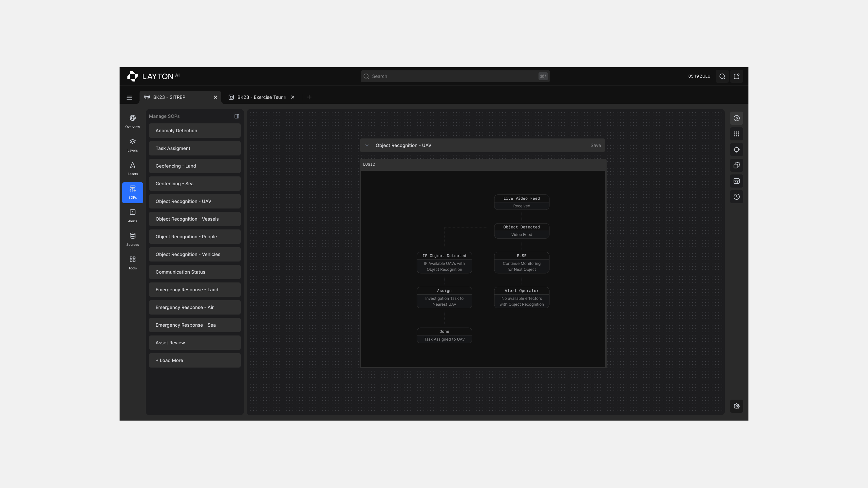
Task: Open Asset Review SOP
Action: point(195,343)
